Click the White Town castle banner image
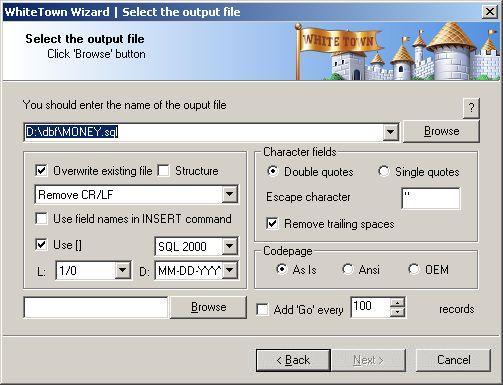 point(398,51)
